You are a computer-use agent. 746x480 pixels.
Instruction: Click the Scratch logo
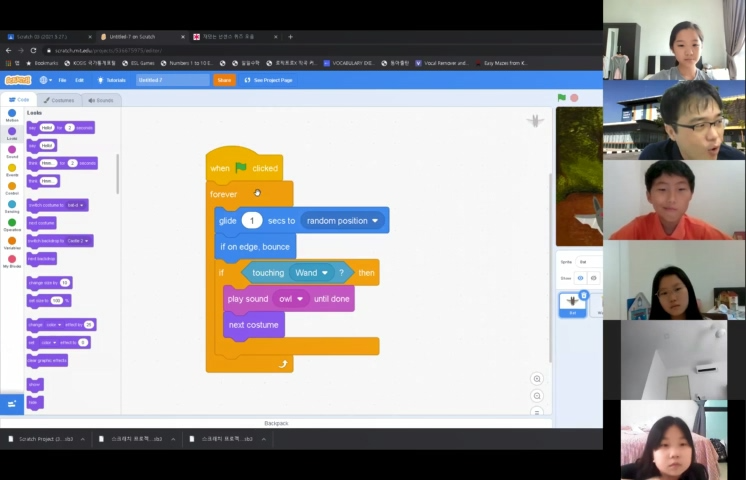[x=18, y=80]
